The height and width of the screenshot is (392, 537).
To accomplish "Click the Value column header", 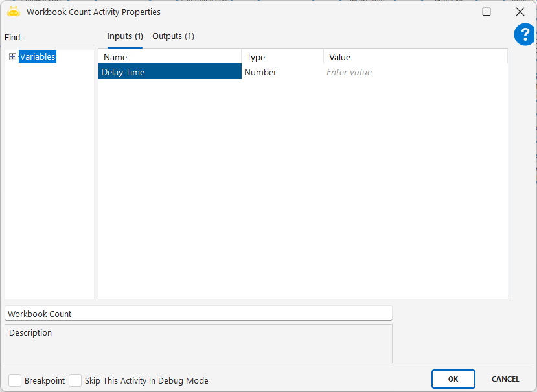I will click(x=415, y=57).
